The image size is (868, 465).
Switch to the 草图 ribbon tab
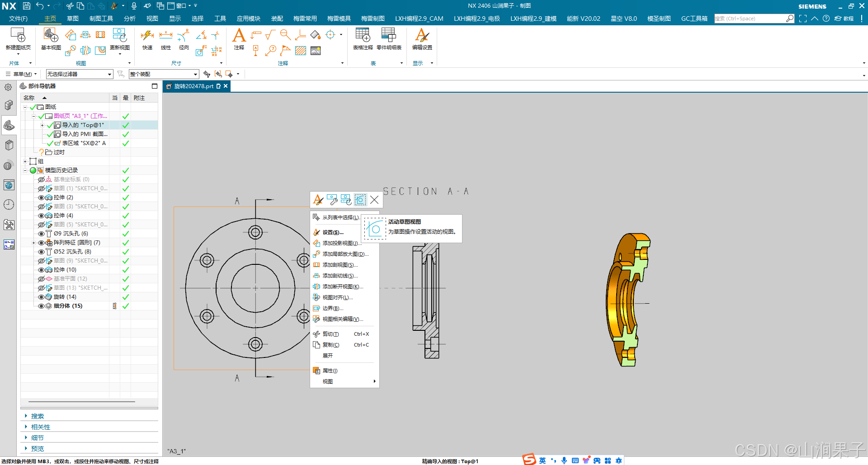click(x=73, y=19)
